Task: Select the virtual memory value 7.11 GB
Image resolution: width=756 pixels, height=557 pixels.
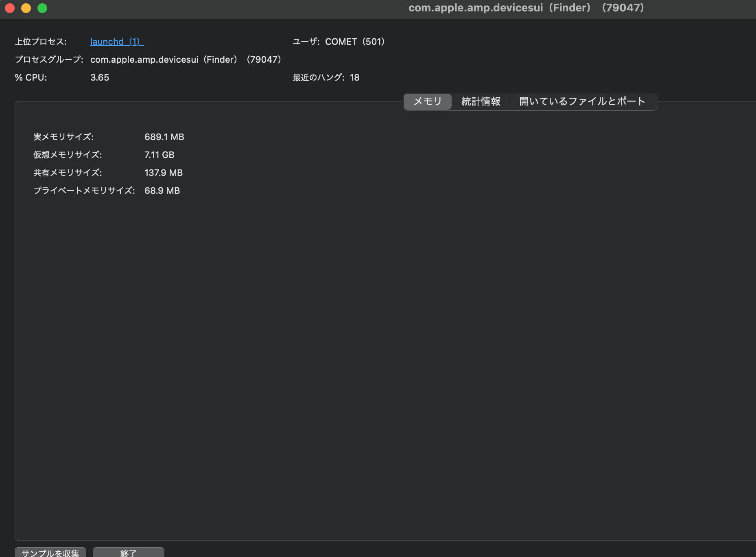Action: [x=160, y=155]
